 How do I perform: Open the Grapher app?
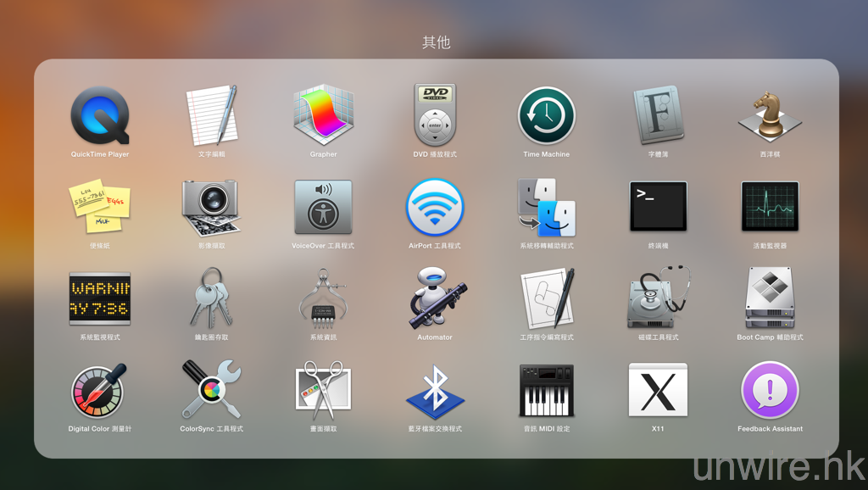pyautogui.click(x=323, y=115)
